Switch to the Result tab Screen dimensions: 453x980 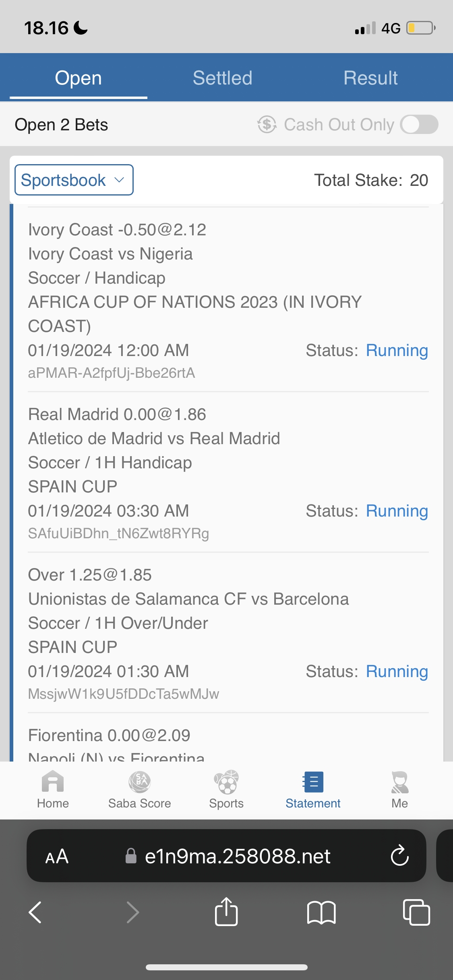[370, 78]
